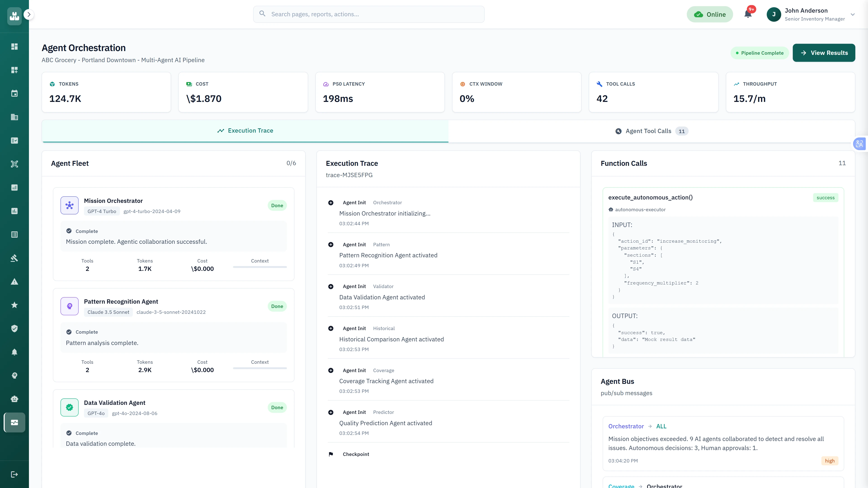Click the View Results button
This screenshot has width=868, height=488.
click(824, 53)
